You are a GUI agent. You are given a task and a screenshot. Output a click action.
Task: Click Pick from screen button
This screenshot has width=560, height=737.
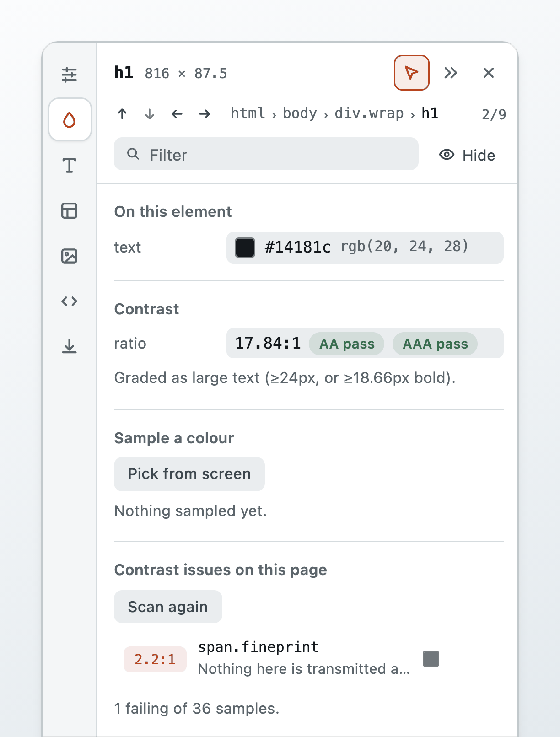click(x=189, y=474)
